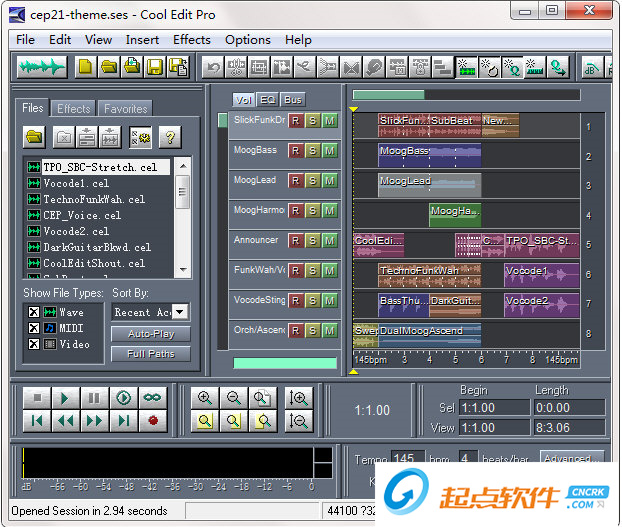Solo the MoogBass track

(x=313, y=151)
